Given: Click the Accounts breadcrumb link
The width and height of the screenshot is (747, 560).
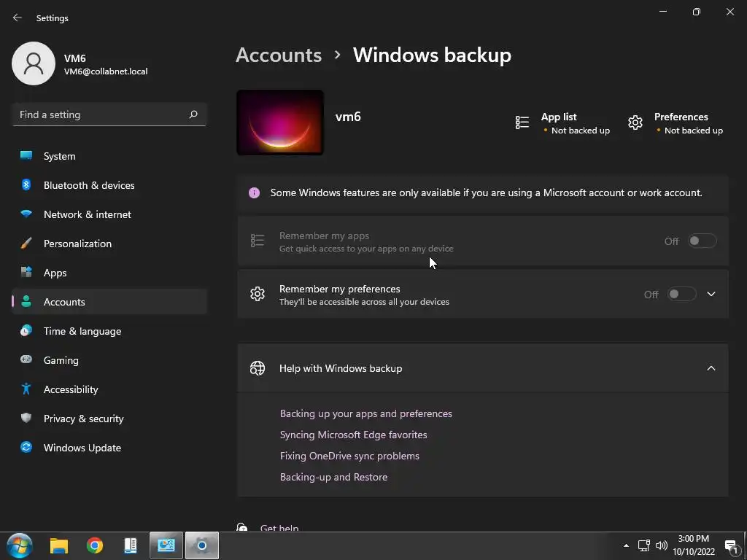Looking at the screenshot, I should (x=279, y=55).
